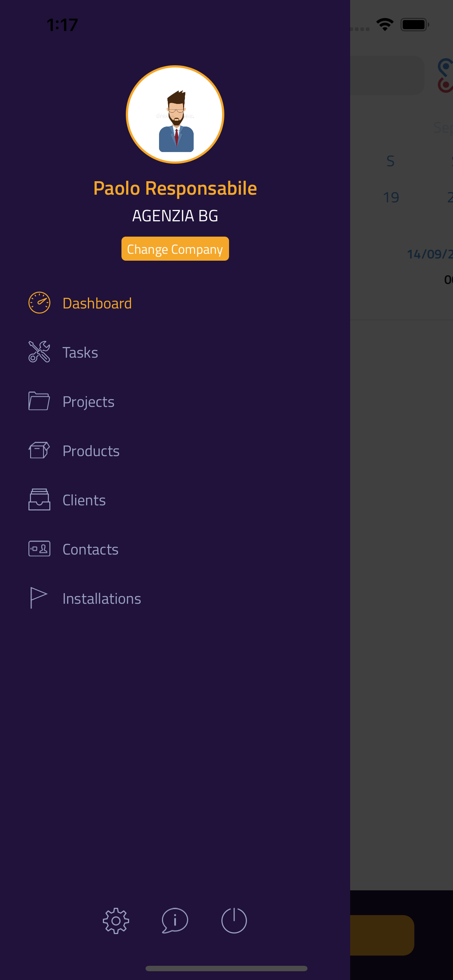Viewport: 453px width, 980px height.
Task: Tap the map pin logo icon at top right
Action: (x=445, y=75)
